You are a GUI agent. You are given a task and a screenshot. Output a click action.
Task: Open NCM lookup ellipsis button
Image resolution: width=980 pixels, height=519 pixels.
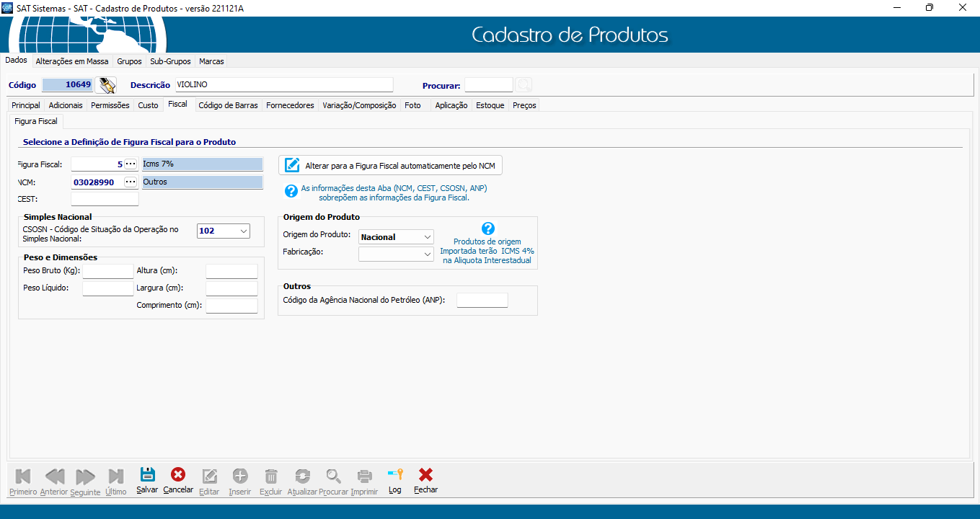click(x=131, y=182)
